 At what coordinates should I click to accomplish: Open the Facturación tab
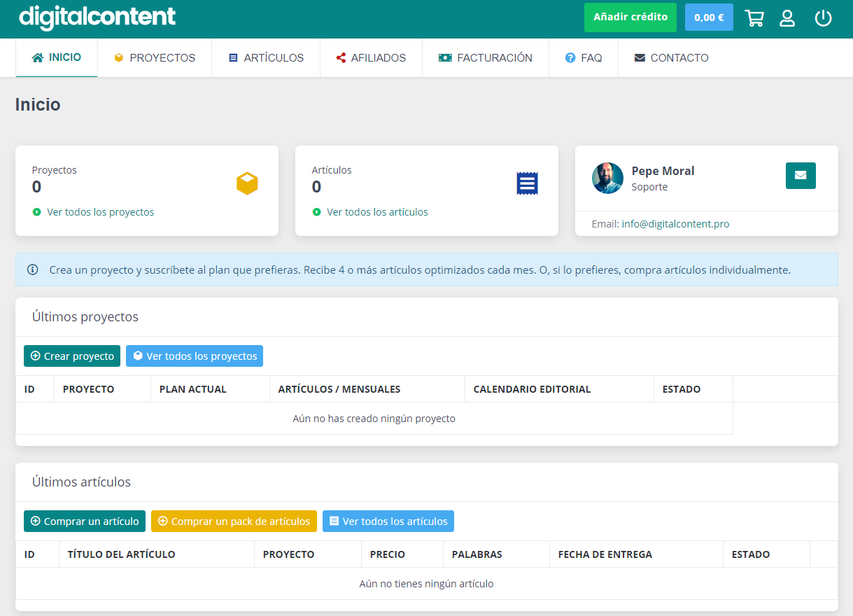[486, 58]
